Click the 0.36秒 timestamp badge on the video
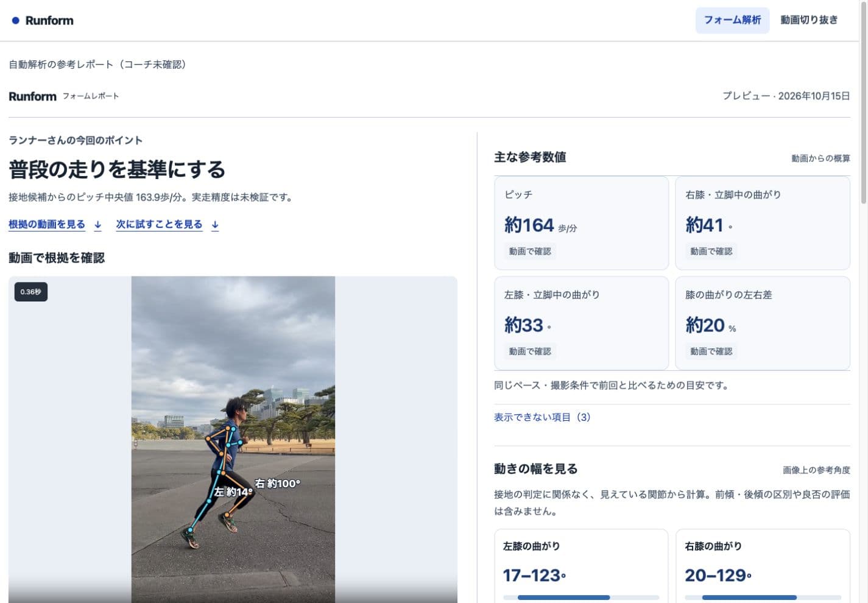Image resolution: width=868 pixels, height=603 pixels. coord(31,292)
